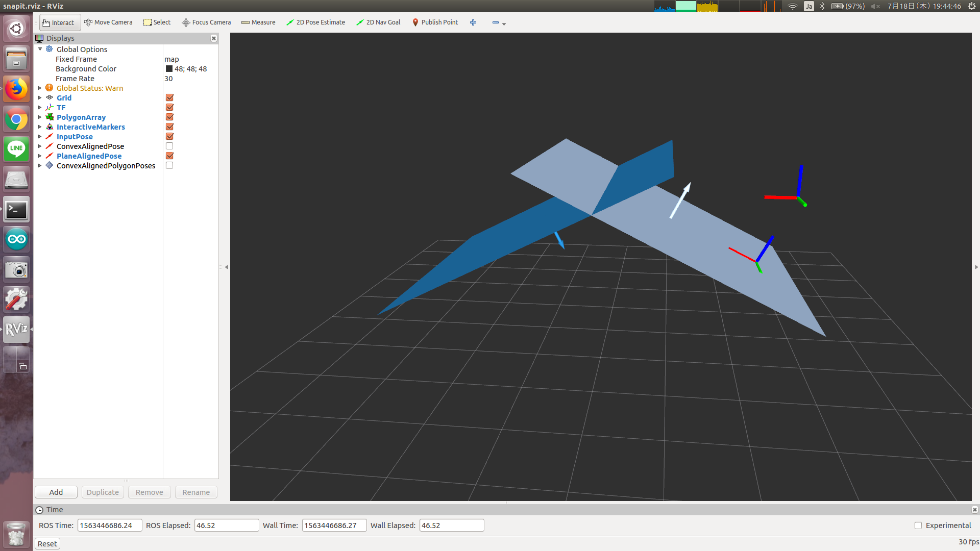980x551 pixels.
Task: Expand the InputPose display node
Action: click(x=40, y=137)
